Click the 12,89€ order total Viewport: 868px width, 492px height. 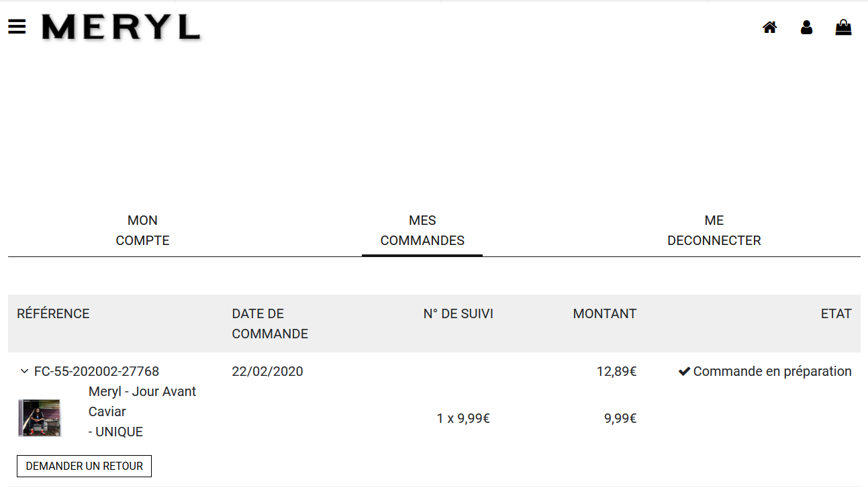(x=616, y=371)
